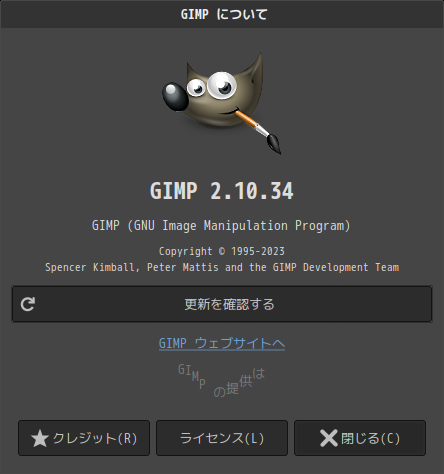This screenshot has height=474, width=444.
Task: Click the GIMP について title bar
Action: (222, 14)
